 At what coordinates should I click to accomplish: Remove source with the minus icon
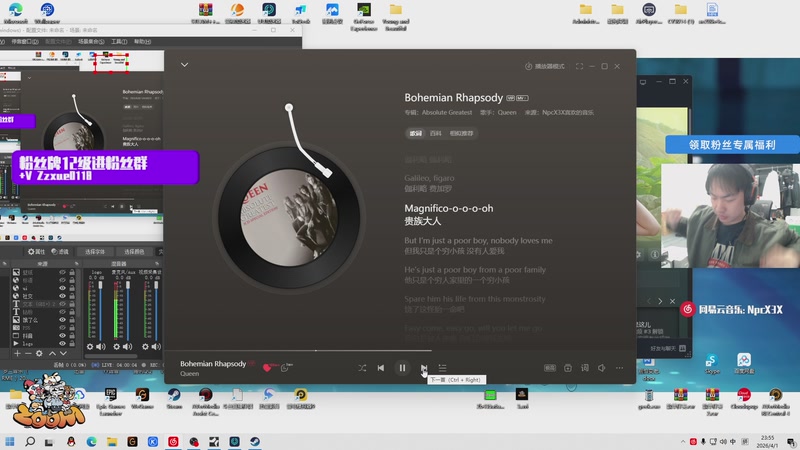coord(28,353)
